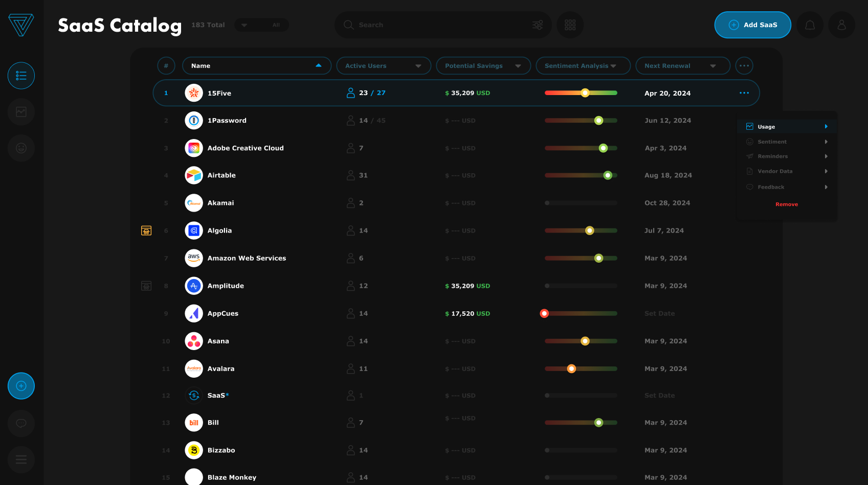The width and height of the screenshot is (868, 485).
Task: Click Add SaaS button
Action: (752, 25)
